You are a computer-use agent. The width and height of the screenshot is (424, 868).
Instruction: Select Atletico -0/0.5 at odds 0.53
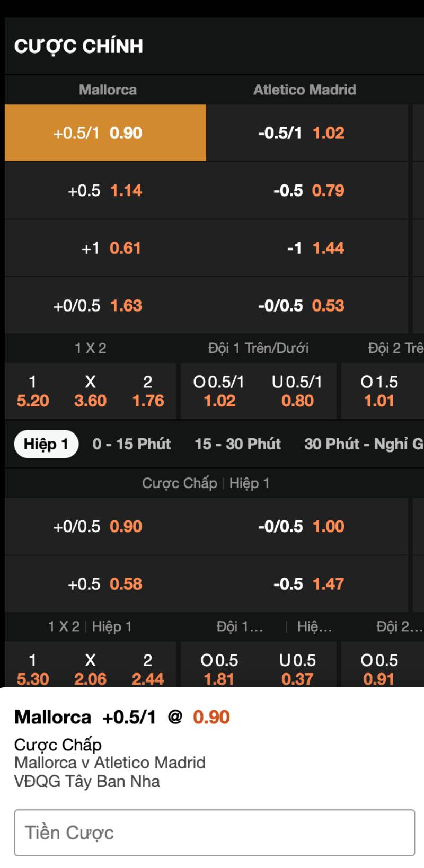306,306
